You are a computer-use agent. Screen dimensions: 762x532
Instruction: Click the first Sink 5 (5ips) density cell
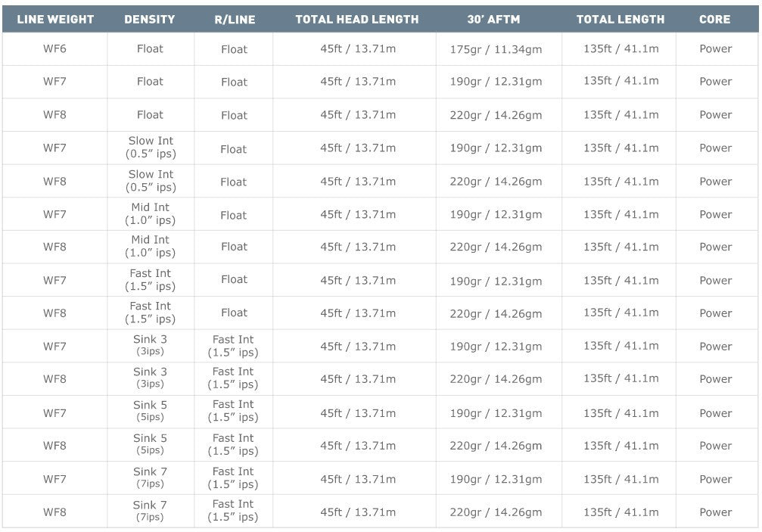tap(150, 410)
